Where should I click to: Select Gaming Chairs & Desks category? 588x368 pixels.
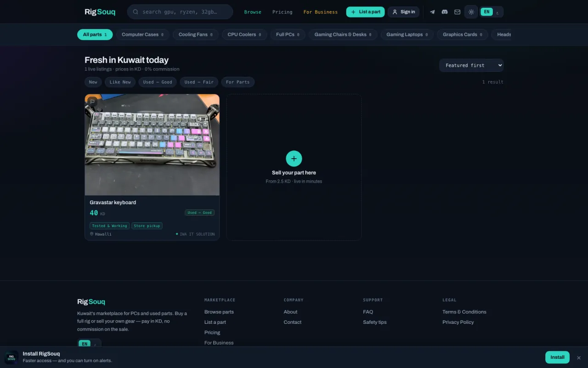343,34
